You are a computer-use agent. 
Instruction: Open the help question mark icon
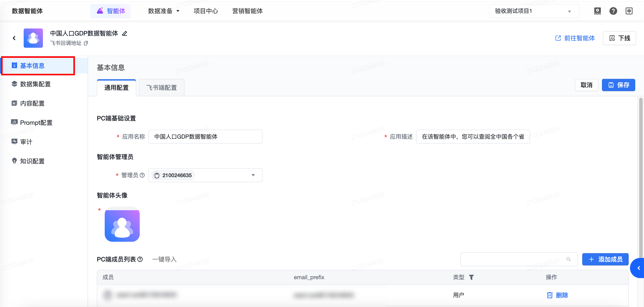pyautogui.click(x=613, y=11)
